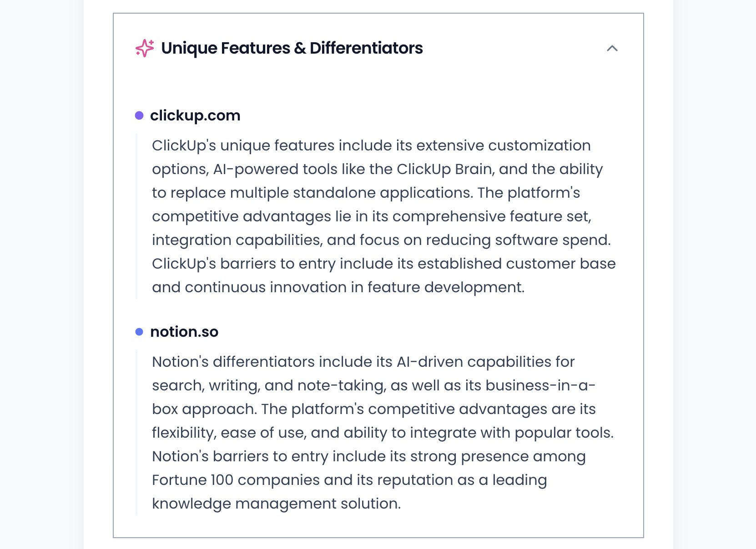Open the notion.so entry title
The height and width of the screenshot is (549, 756).
coord(184,332)
